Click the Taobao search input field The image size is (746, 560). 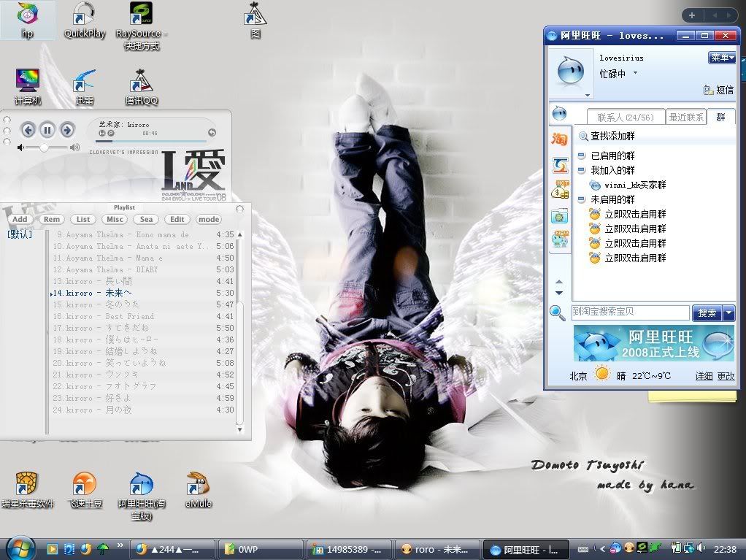[630, 312]
